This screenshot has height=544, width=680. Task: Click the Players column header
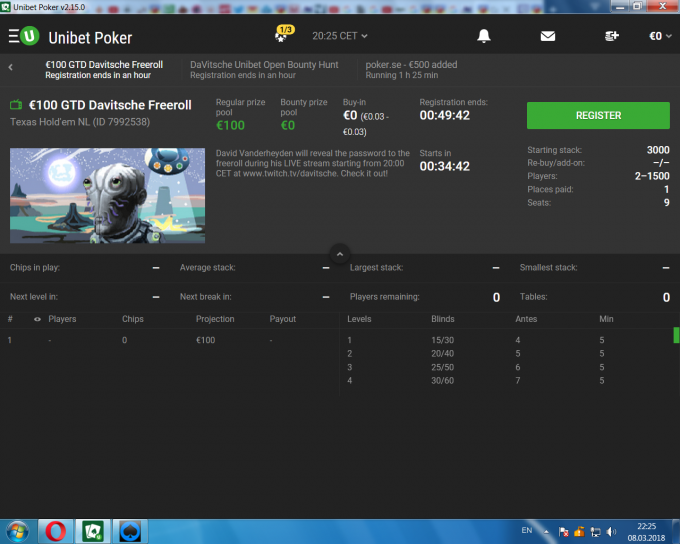(x=62, y=319)
